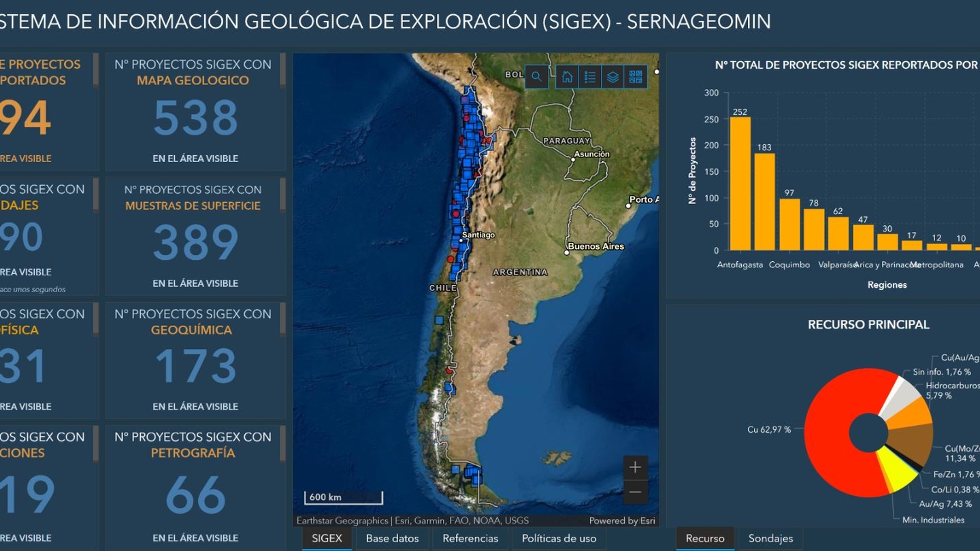Open the Powered by Esri link
The width and height of the screenshot is (980, 551).
click(622, 521)
